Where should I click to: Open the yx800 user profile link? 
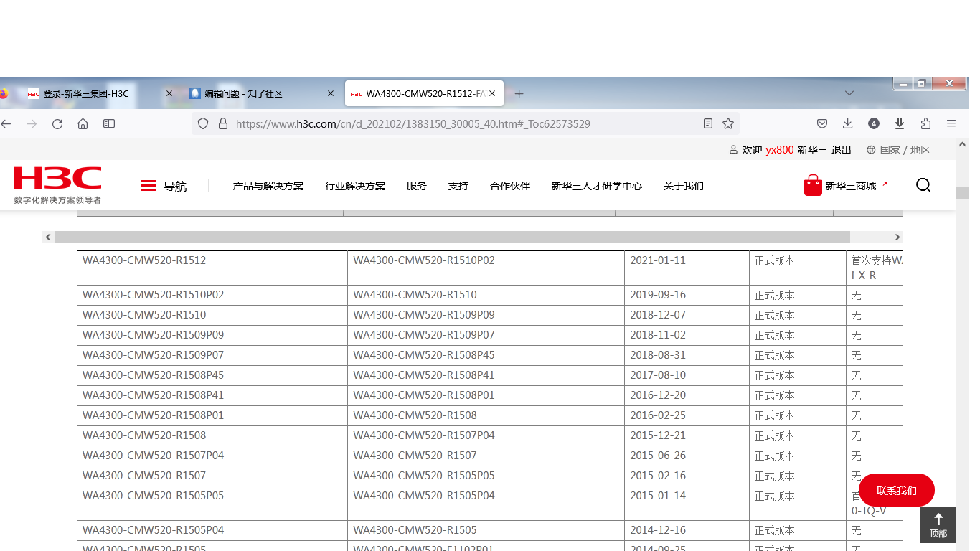pos(780,150)
